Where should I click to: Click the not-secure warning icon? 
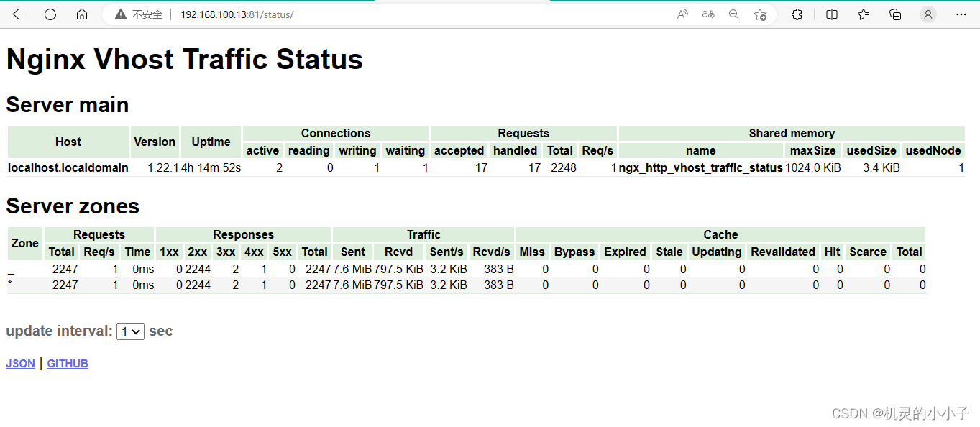[x=120, y=14]
